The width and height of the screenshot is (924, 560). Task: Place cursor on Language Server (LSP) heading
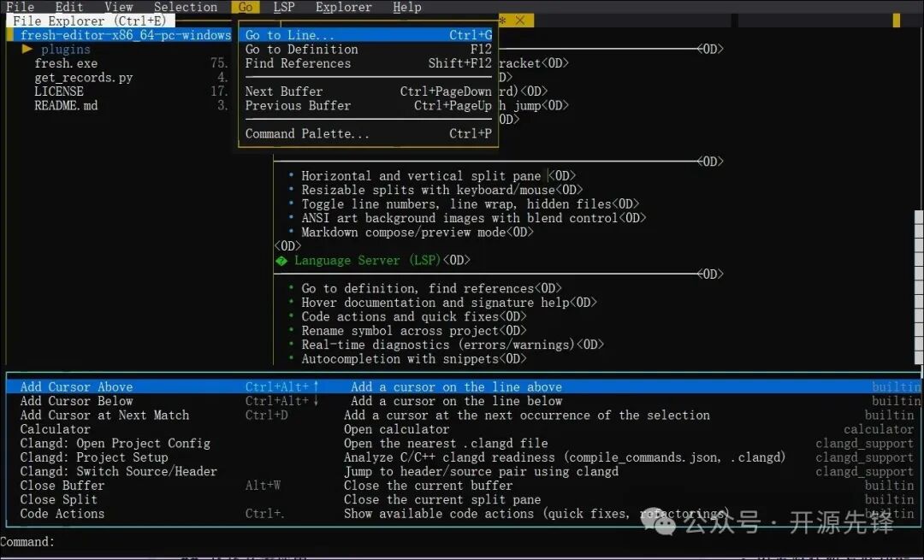click(368, 260)
